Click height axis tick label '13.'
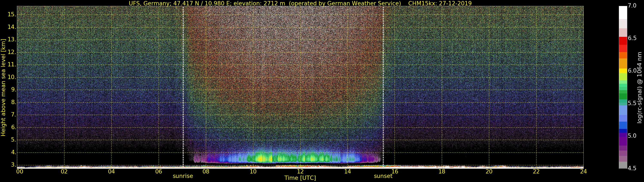Screen dimensions: 644x182 pyautogui.click(x=12, y=39)
